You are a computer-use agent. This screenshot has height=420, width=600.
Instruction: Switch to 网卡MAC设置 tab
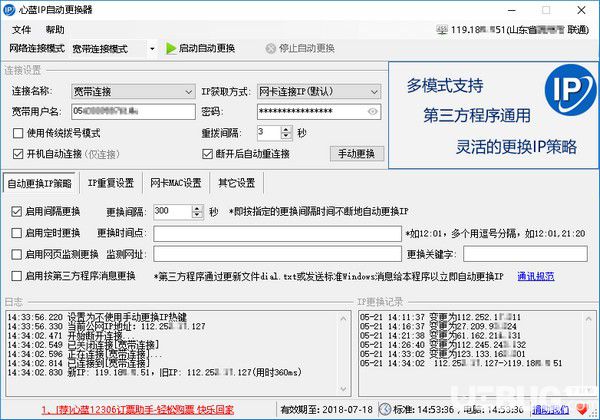tap(176, 183)
